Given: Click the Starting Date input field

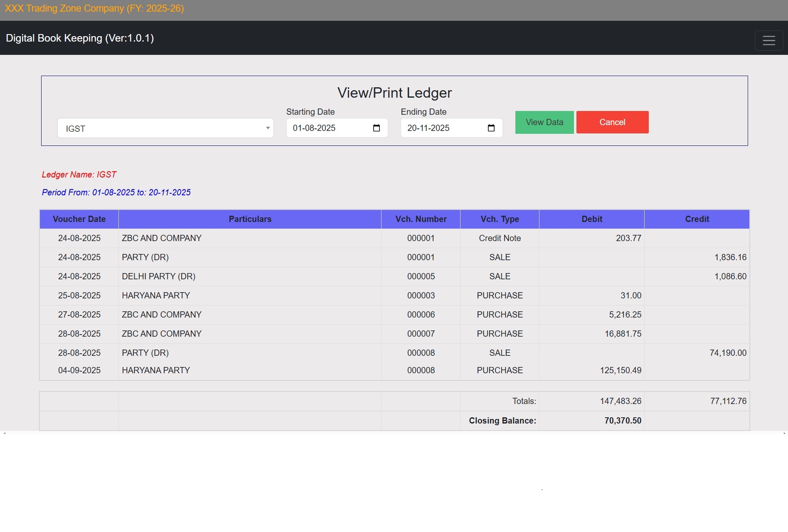Looking at the screenshot, I should (328, 128).
